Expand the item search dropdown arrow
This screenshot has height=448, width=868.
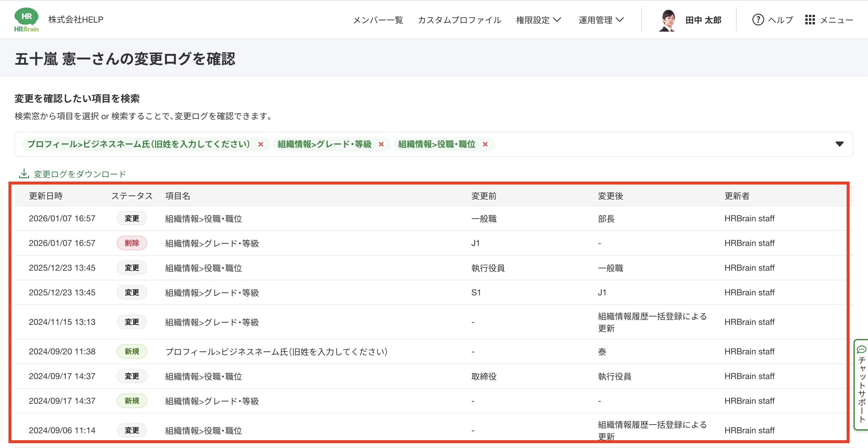point(839,144)
